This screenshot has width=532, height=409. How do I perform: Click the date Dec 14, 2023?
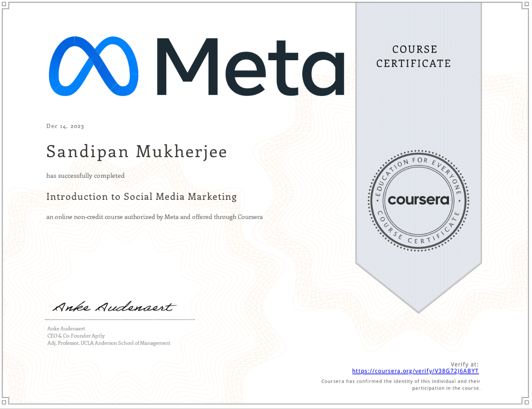point(65,126)
